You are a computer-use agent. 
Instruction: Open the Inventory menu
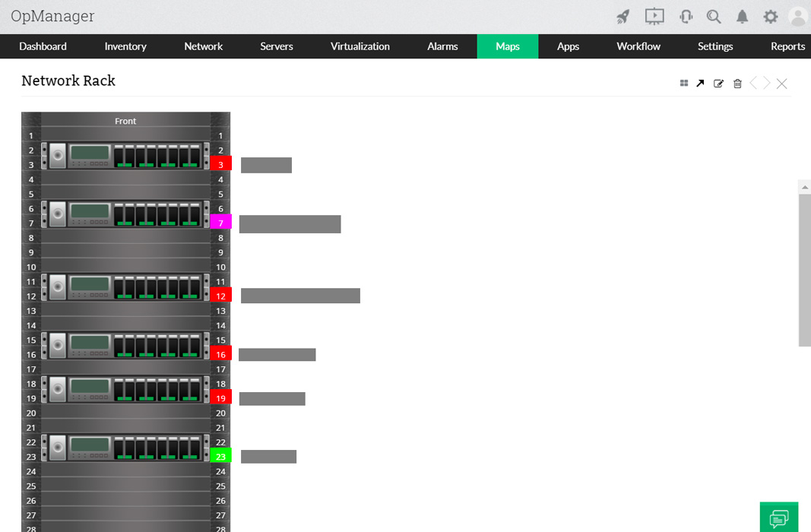point(125,46)
